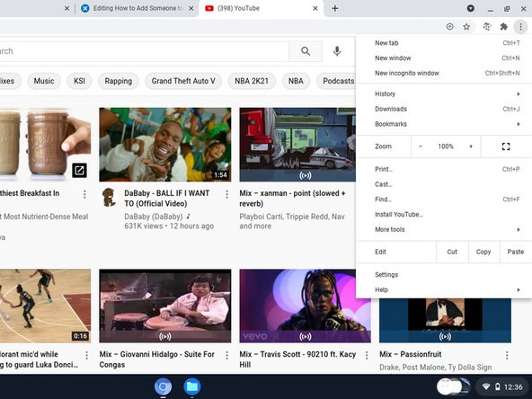Open the title Mix – Giovanni Hidalgo - Suite For Congas
Viewport: 532px width, 399px height.
tap(157, 359)
